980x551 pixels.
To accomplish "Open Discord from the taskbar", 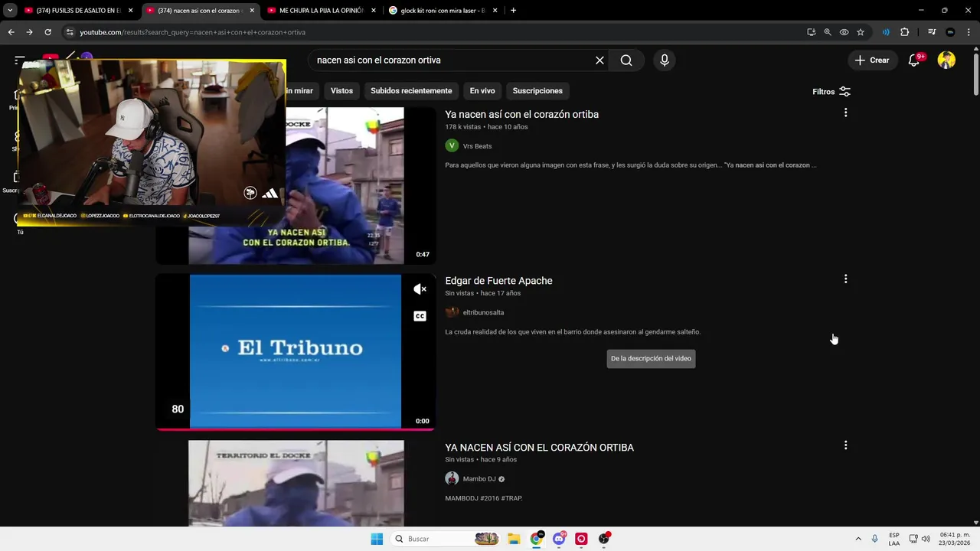I will [560, 539].
